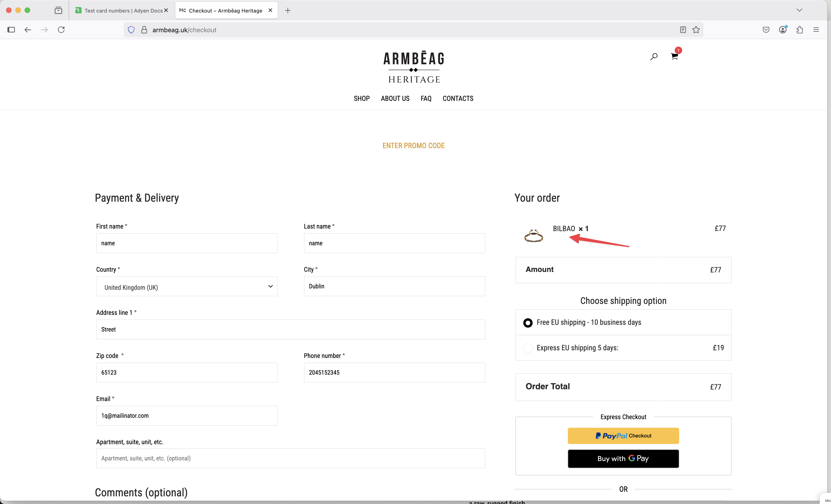Click the site search magnifier icon

coord(654,56)
